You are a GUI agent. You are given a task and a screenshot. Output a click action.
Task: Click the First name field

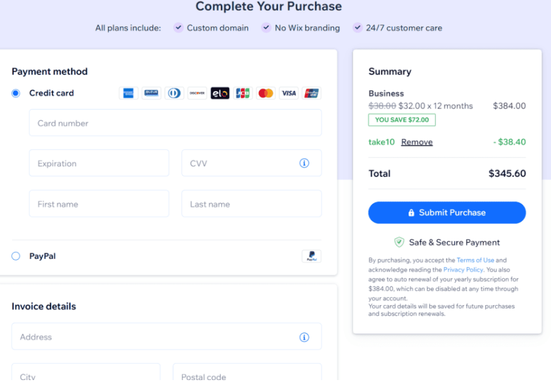[x=99, y=204]
